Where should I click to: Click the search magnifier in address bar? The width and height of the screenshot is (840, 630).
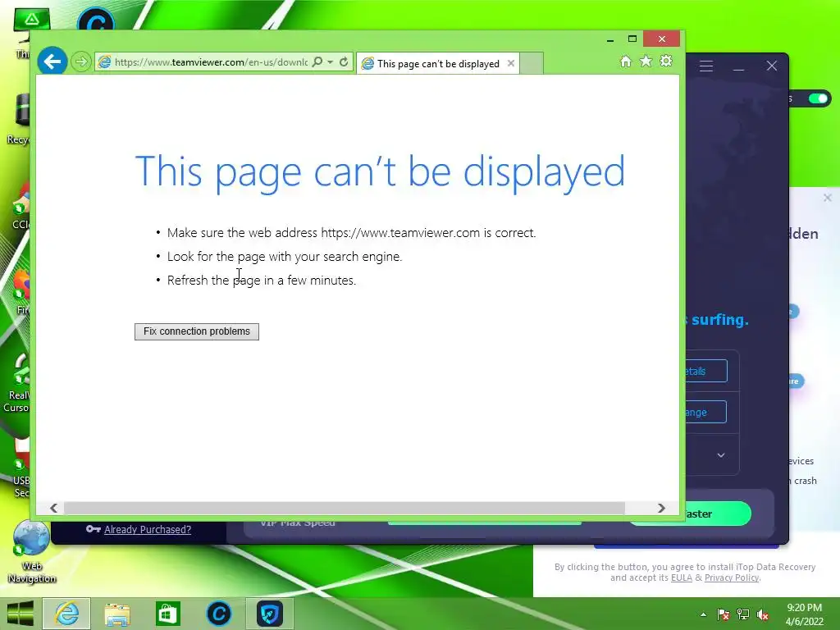point(317,62)
